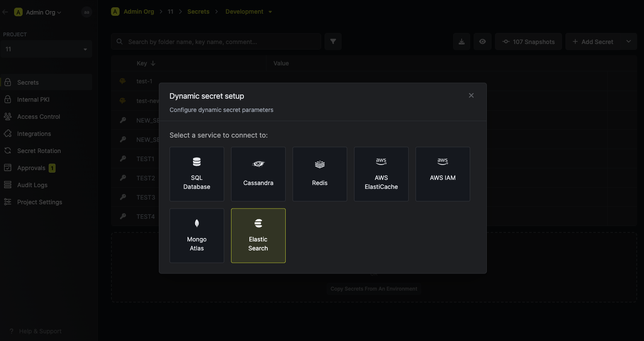
Task: Click the Audit Logs list icon
Action: (x=8, y=185)
